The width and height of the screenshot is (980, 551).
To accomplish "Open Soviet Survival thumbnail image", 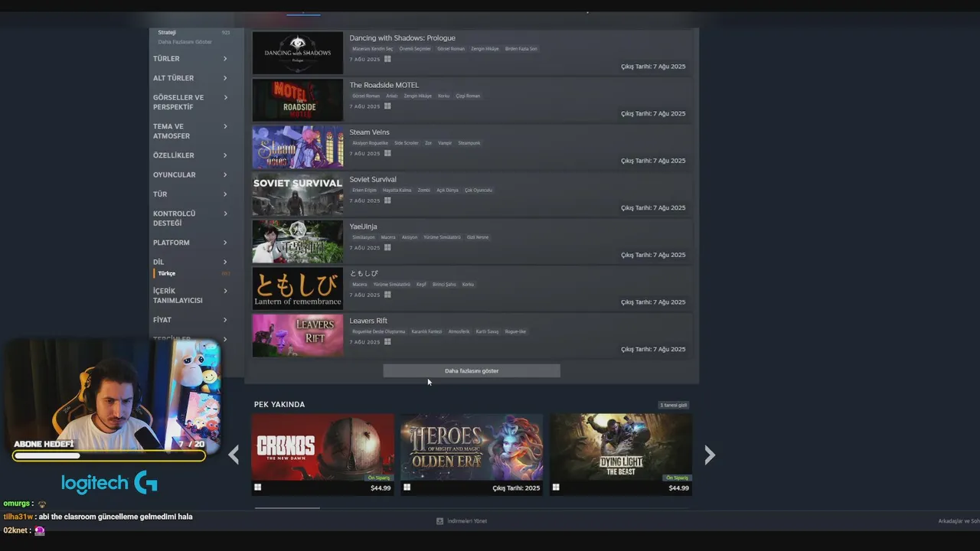I will click(x=298, y=194).
